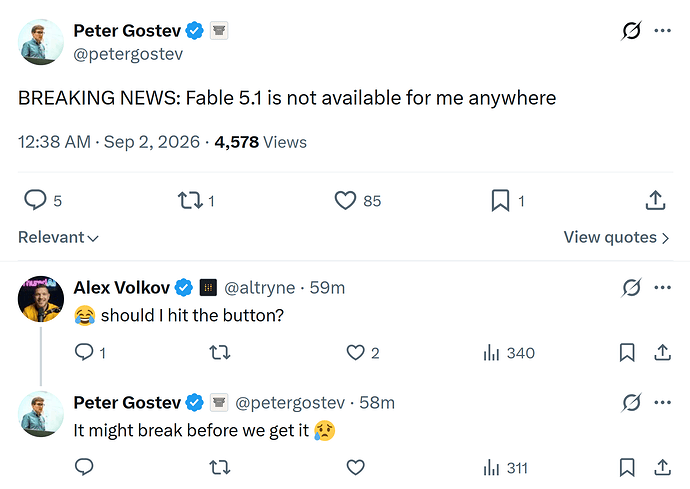
Task: Open @altryne profile handle
Action: click(x=259, y=288)
